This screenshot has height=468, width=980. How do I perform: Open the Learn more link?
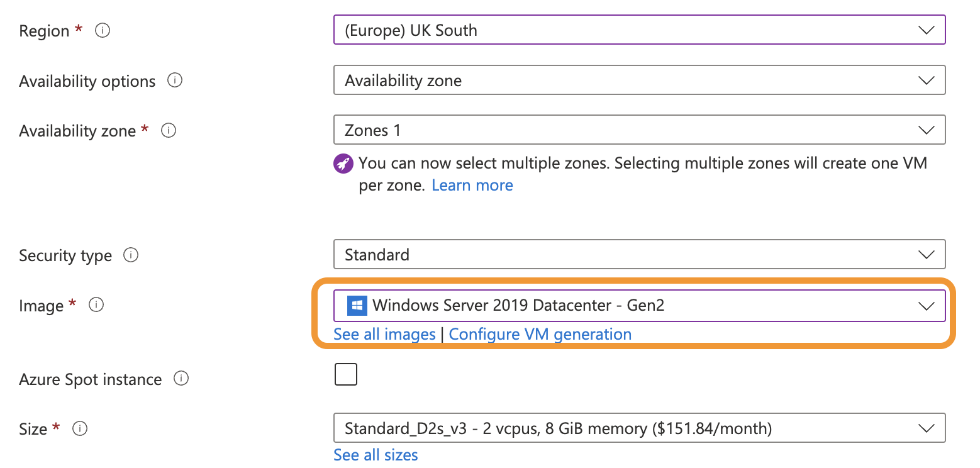tap(472, 186)
